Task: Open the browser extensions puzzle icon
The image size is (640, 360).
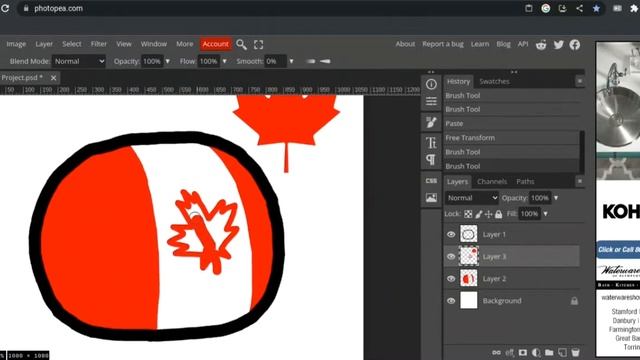Action: click(634, 8)
